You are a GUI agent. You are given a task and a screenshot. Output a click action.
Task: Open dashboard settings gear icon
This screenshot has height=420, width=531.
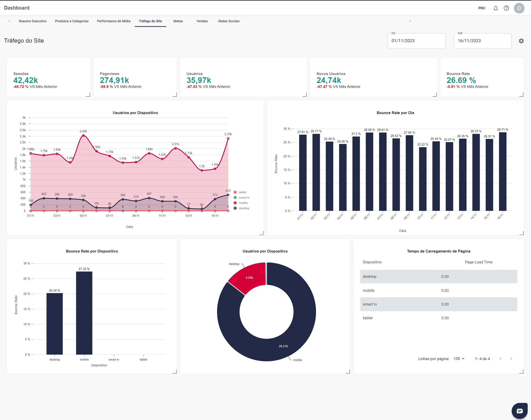click(521, 41)
